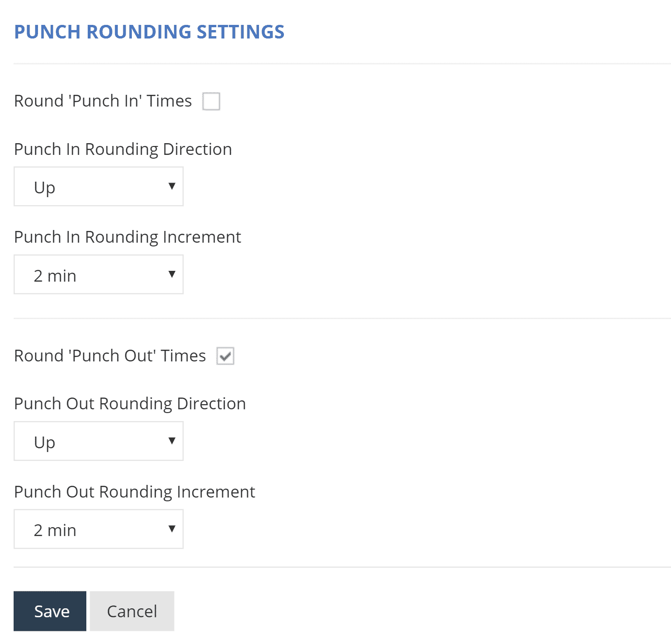Click the Punch Out Rounding Direction label

click(x=130, y=404)
